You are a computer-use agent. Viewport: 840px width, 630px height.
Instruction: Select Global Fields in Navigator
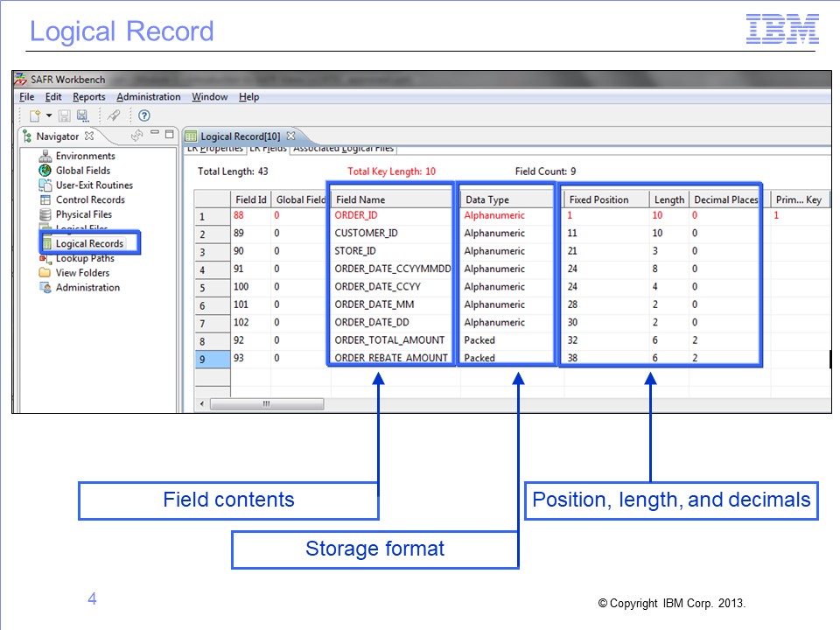pos(83,171)
